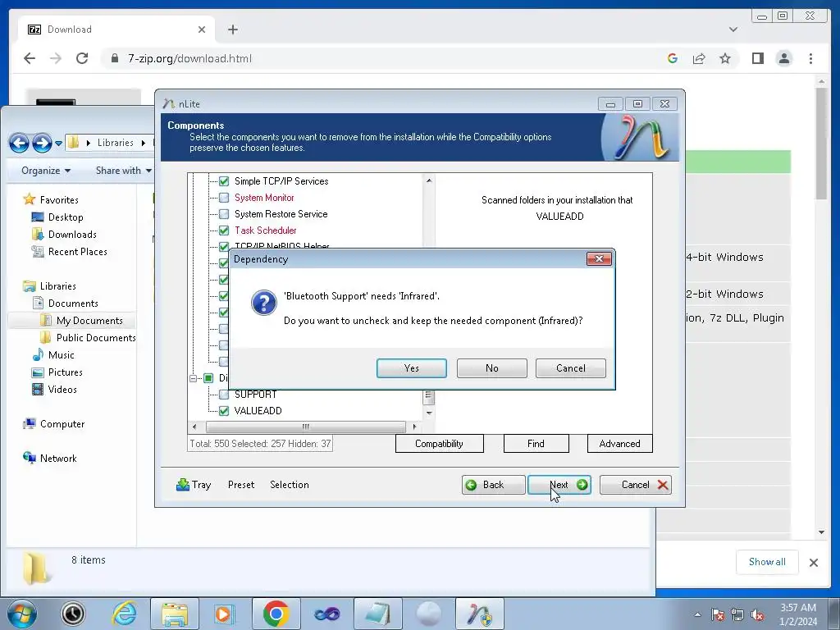Click Explorer's back navigation arrow
The height and width of the screenshot is (630, 840).
click(x=20, y=143)
